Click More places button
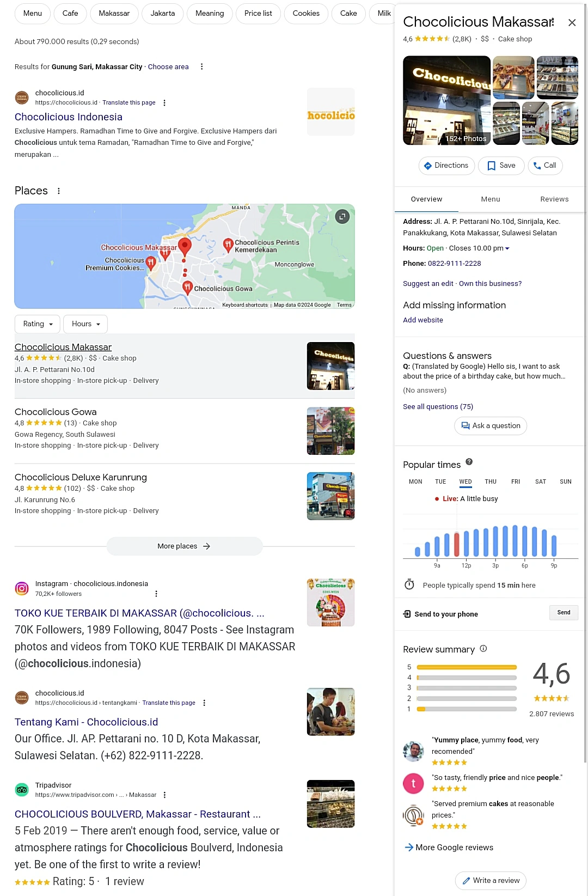This screenshot has height=896, width=588. (x=184, y=546)
